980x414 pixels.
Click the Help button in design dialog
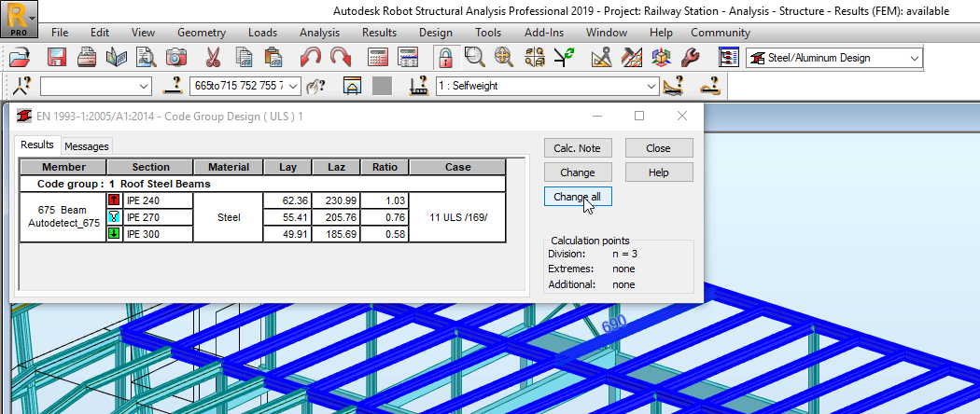pyautogui.click(x=659, y=172)
